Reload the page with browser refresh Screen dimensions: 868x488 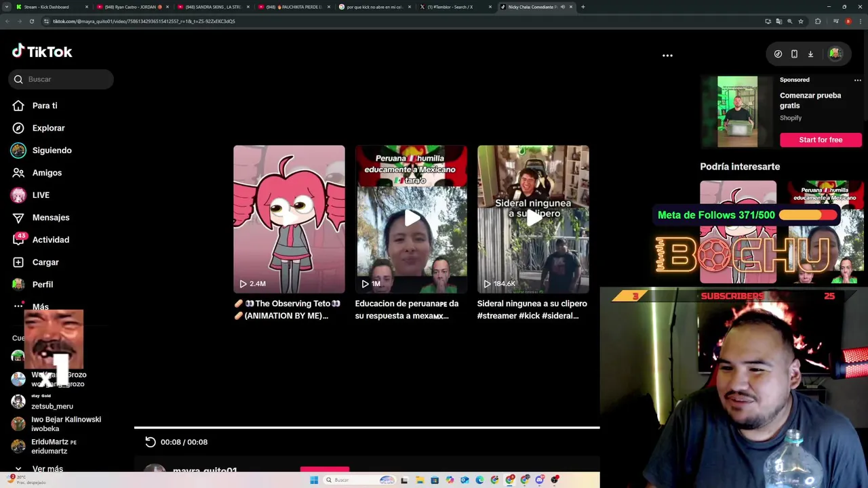coord(32,21)
